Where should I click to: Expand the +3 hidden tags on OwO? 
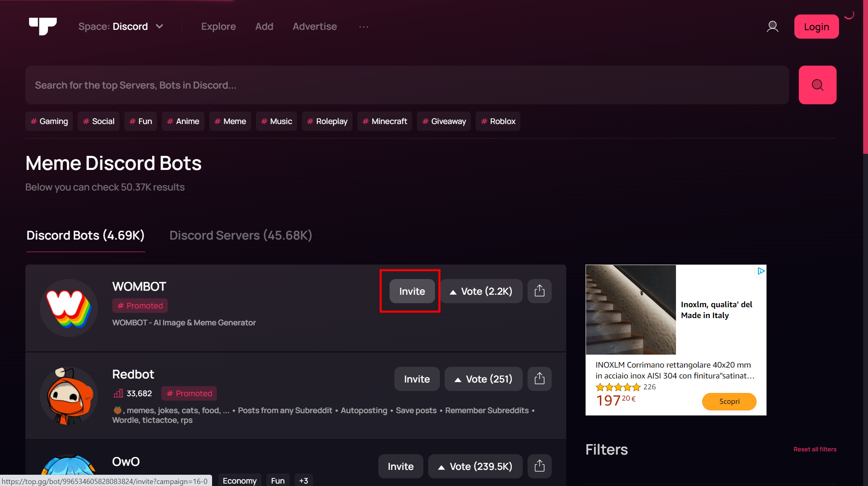[x=303, y=480]
